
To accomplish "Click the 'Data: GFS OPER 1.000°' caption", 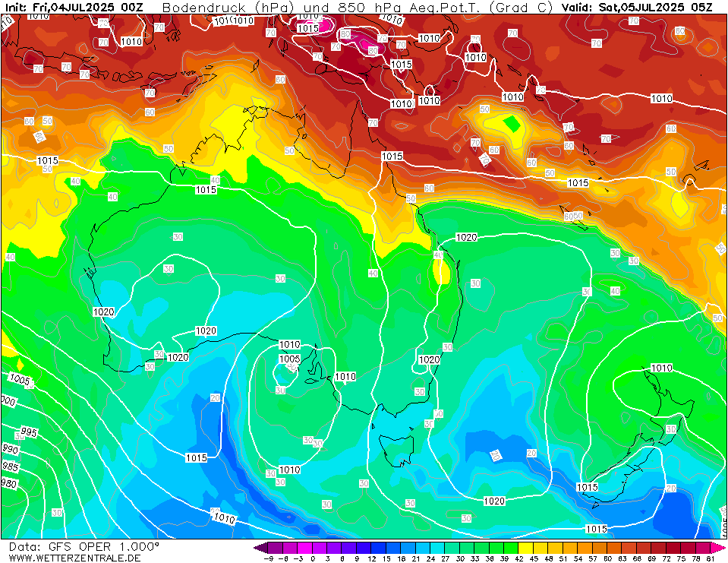I will click(x=84, y=547).
